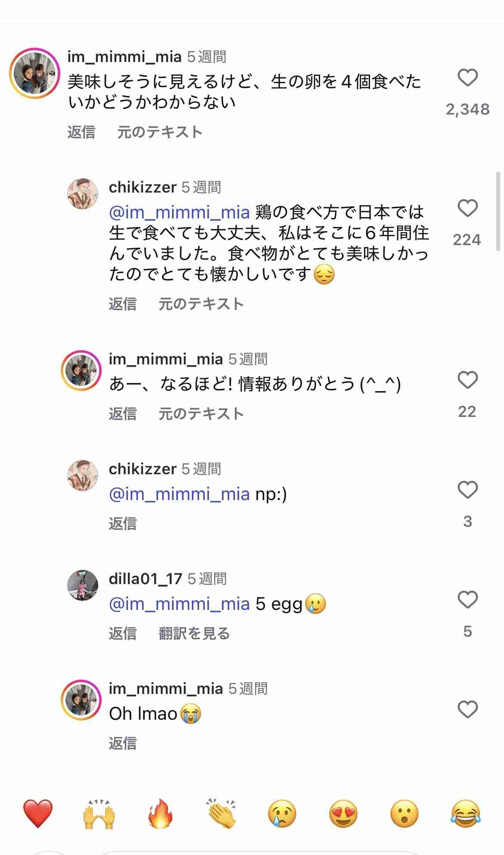
Task: Tap the clapping hands emoji reaction
Action: 221,813
